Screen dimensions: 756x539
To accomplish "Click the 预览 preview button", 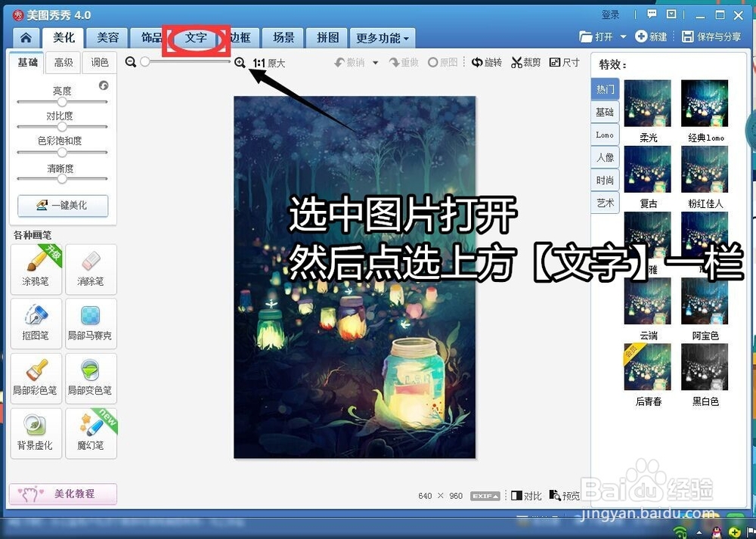I will click(565, 496).
